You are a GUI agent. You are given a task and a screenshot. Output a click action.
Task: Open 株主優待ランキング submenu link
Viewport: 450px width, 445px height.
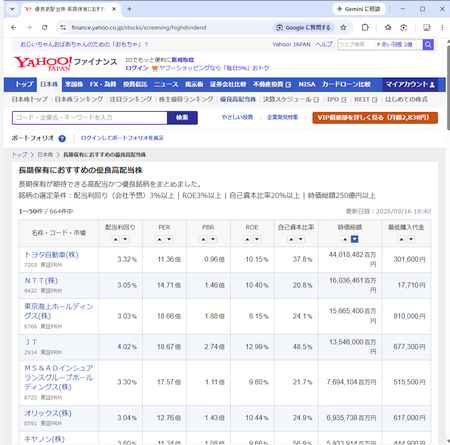(186, 99)
